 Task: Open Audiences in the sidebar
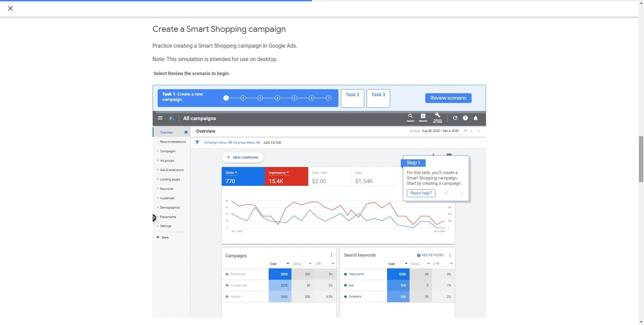pyautogui.click(x=167, y=198)
